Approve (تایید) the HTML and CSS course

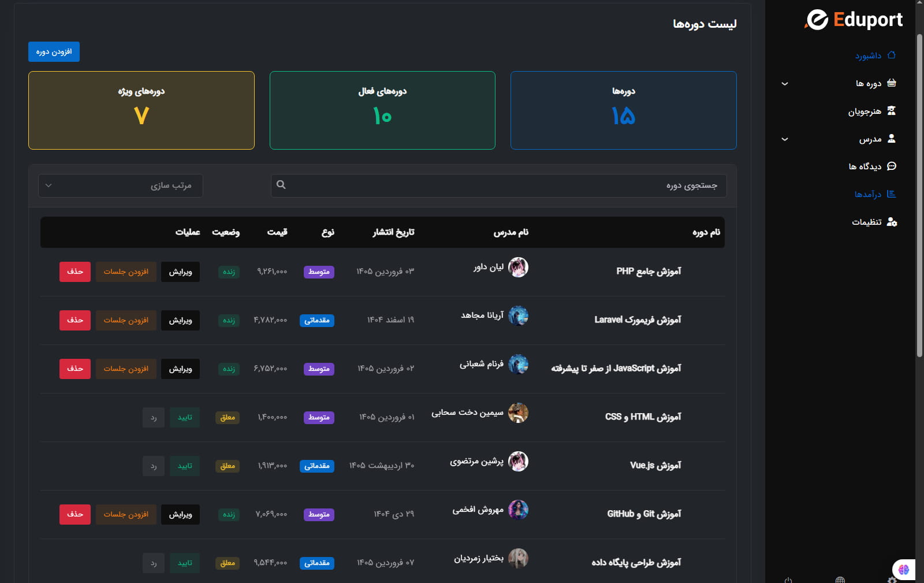coord(185,417)
